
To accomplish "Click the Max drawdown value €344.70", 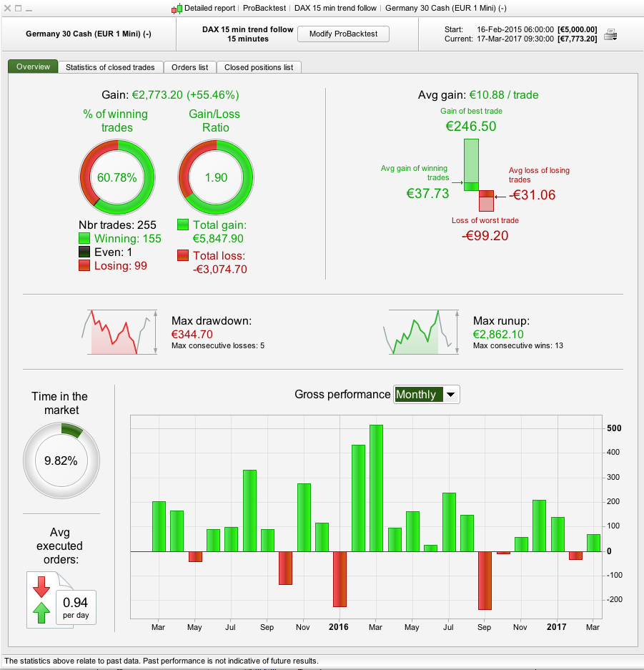I will (192, 334).
